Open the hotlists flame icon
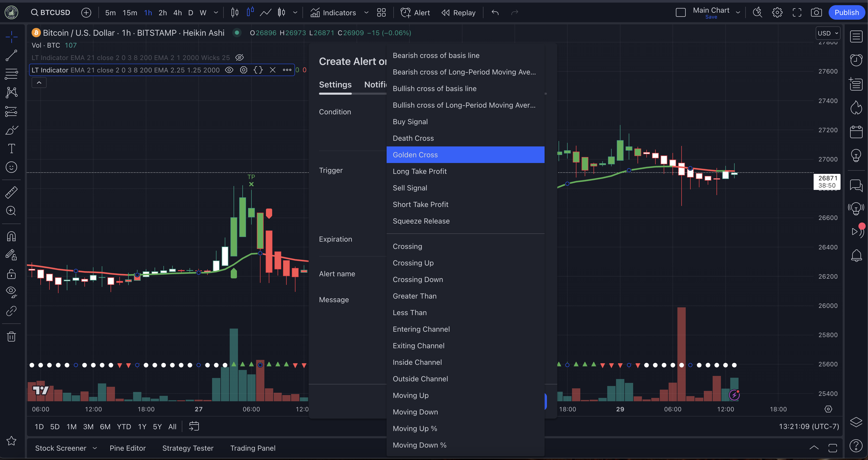868x460 pixels. (x=856, y=108)
